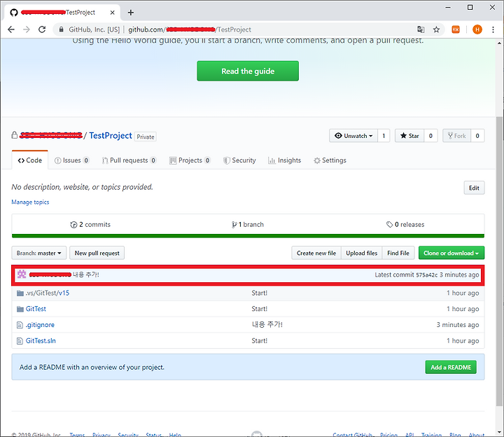504x437 pixels.
Task: Close the TestProject browser tab
Action: (x=112, y=13)
